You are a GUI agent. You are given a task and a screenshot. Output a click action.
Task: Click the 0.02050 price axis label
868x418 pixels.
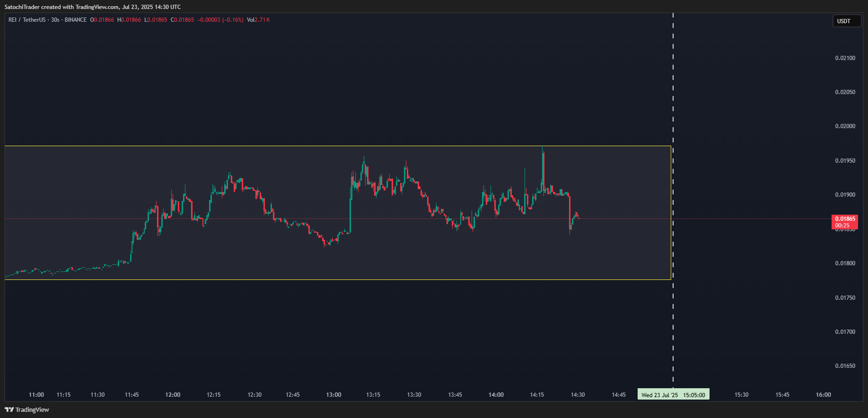(x=845, y=92)
